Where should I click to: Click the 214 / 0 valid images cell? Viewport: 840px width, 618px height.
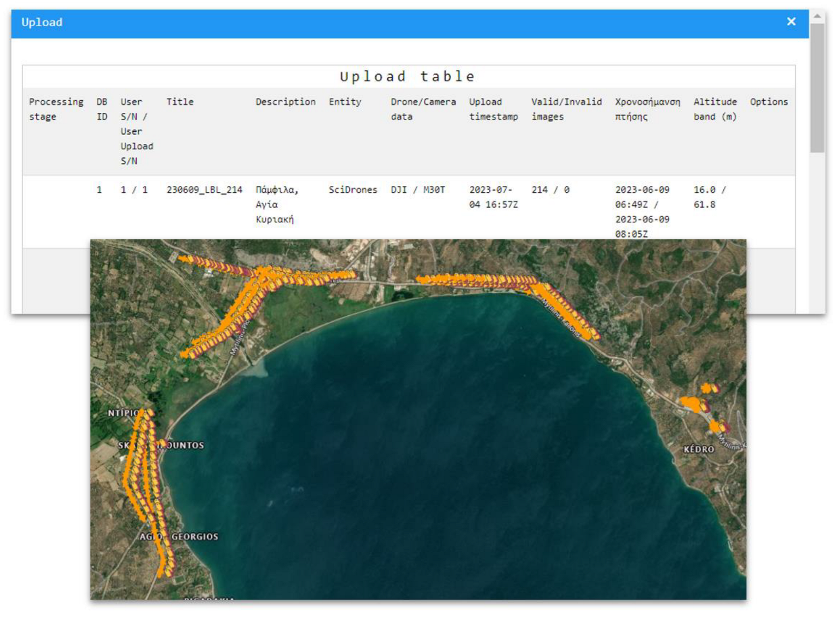(x=550, y=190)
